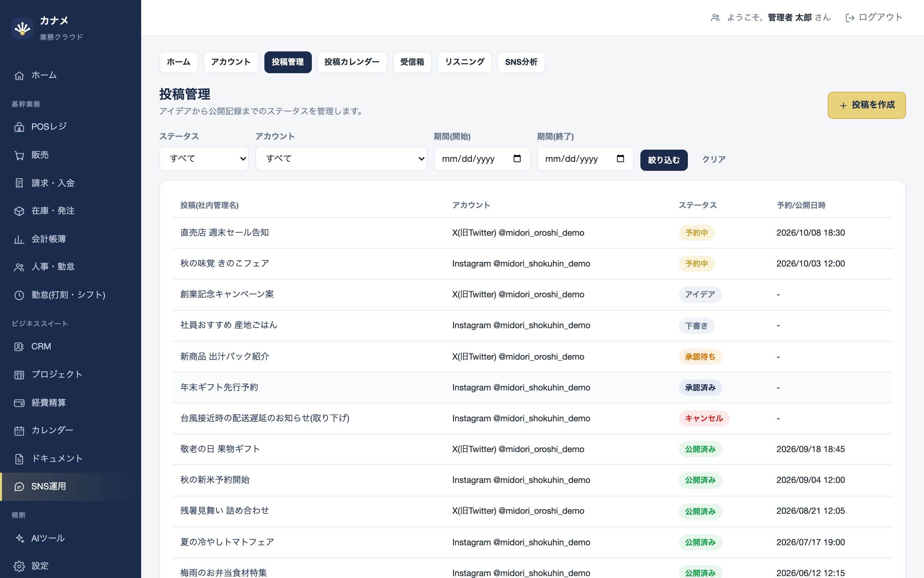Open date picker for 期間(終了)
The width and height of the screenshot is (924, 578).
(620, 158)
